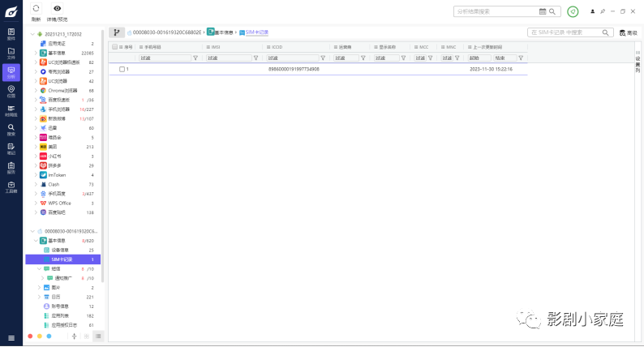Switch to grid view below tree
Image resolution: width=644 pixels, height=347 pixels.
pos(87,336)
